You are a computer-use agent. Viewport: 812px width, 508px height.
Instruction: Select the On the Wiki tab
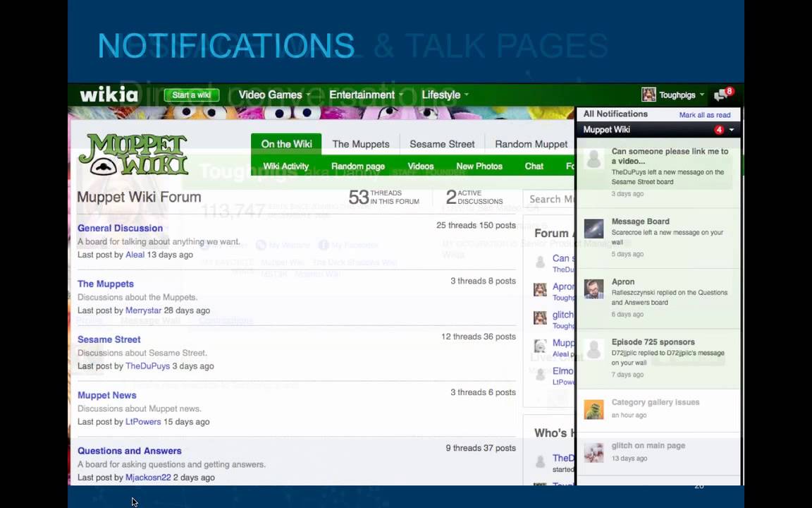(x=286, y=144)
